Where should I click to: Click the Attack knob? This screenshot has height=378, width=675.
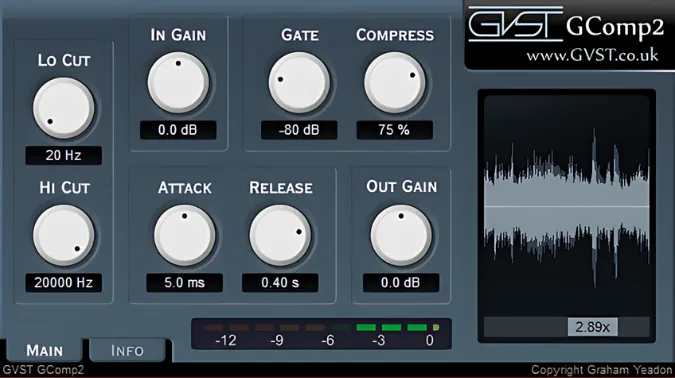(x=185, y=235)
